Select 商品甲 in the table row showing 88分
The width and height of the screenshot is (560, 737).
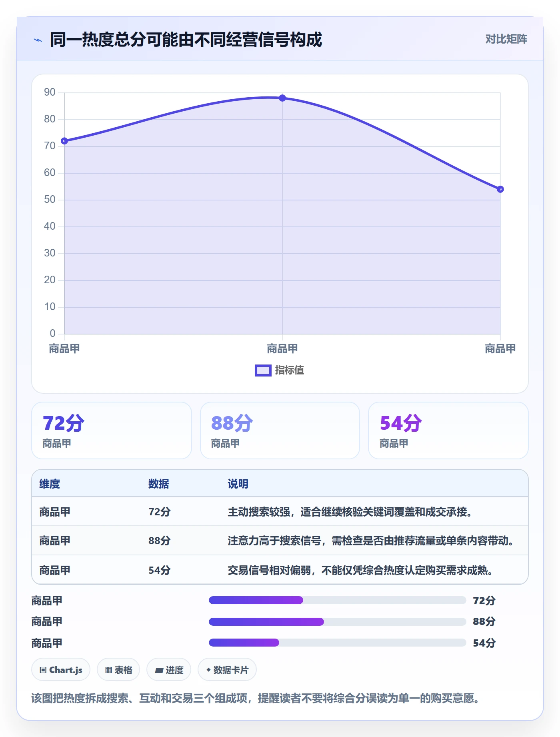pos(55,541)
